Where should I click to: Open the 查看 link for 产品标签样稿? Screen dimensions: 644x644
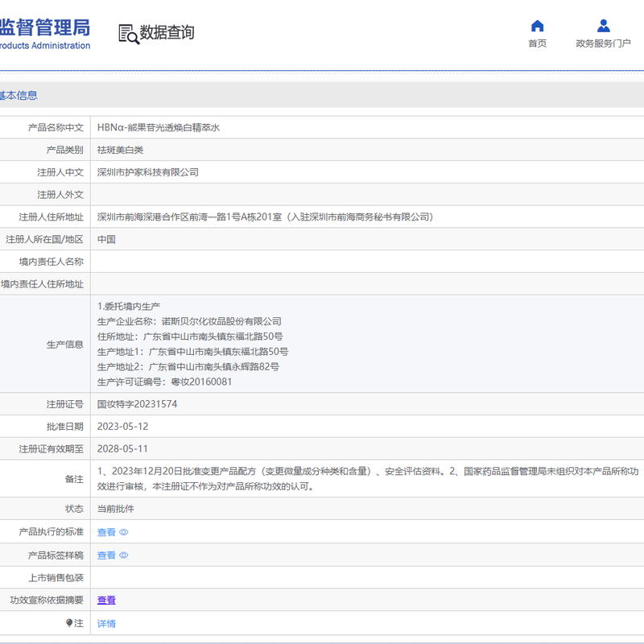[x=106, y=555]
